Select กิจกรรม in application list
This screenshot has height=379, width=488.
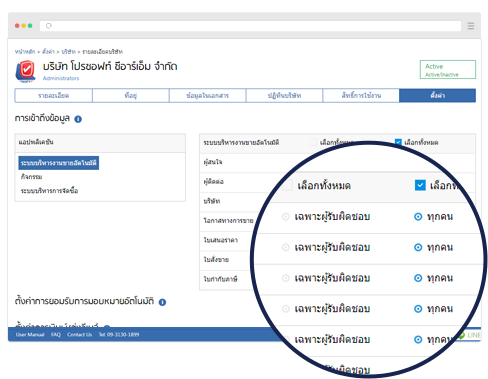pos(32,177)
